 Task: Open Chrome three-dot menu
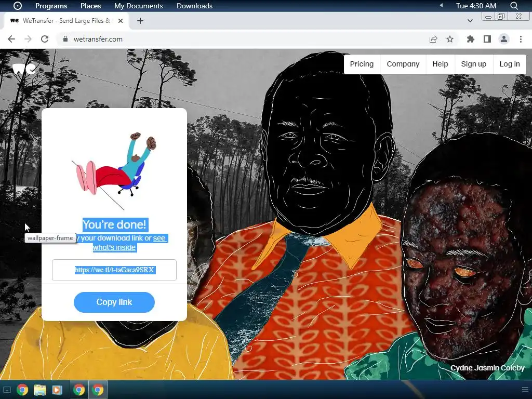[521, 39]
